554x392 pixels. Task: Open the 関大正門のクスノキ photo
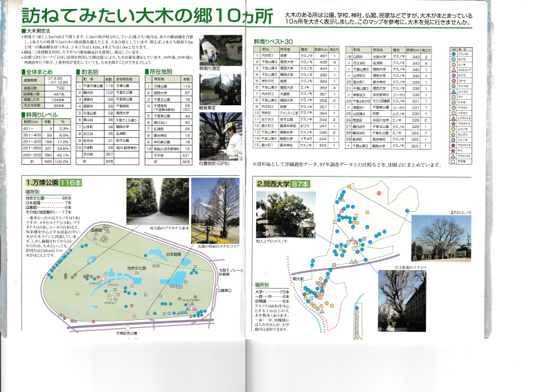285,215
